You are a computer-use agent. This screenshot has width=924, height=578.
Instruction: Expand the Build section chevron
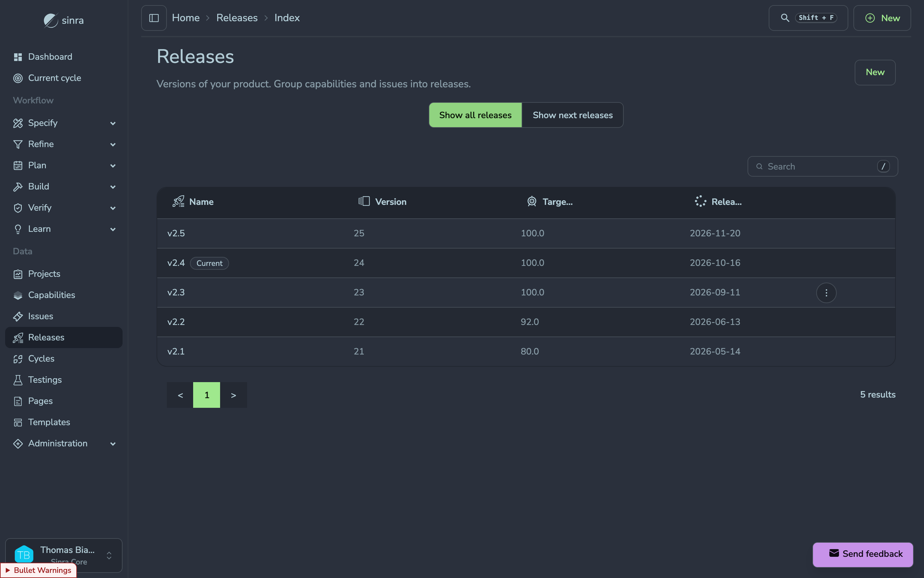pyautogui.click(x=113, y=187)
